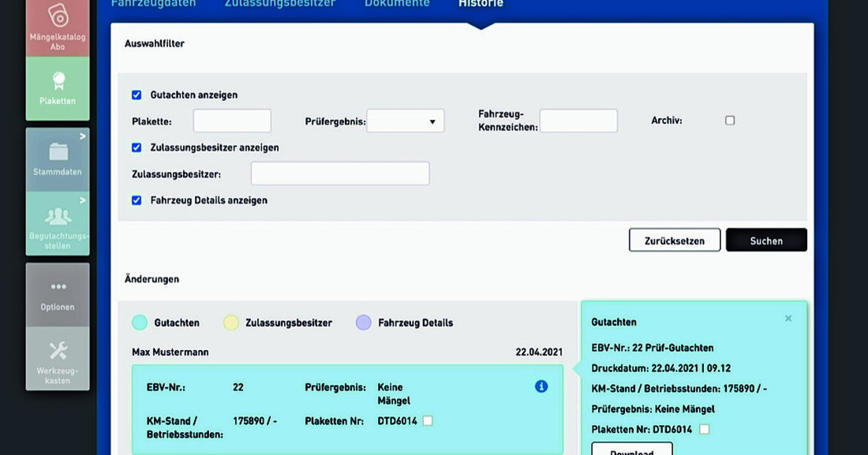This screenshot has width=868, height=455.
Task: Disable Fahrzeug Details anzeigen
Action: tap(137, 200)
